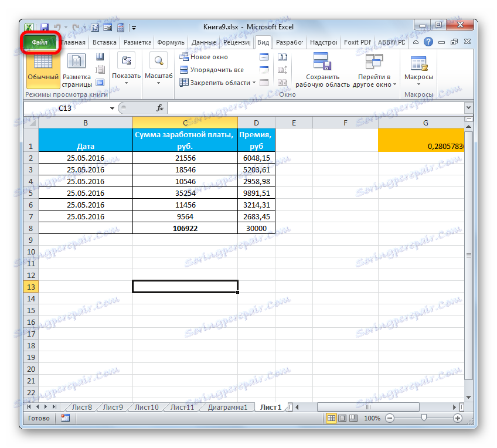This screenshot has height=448, width=497.
Task: Click the Page Break Preview icon in the ribbon
Action: [x=100, y=57]
